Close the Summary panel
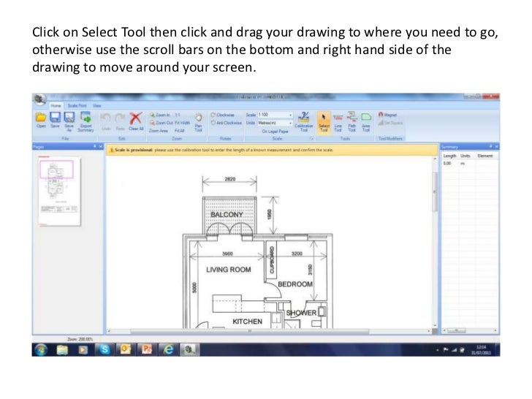This screenshot has width=532, height=399. [496, 146]
